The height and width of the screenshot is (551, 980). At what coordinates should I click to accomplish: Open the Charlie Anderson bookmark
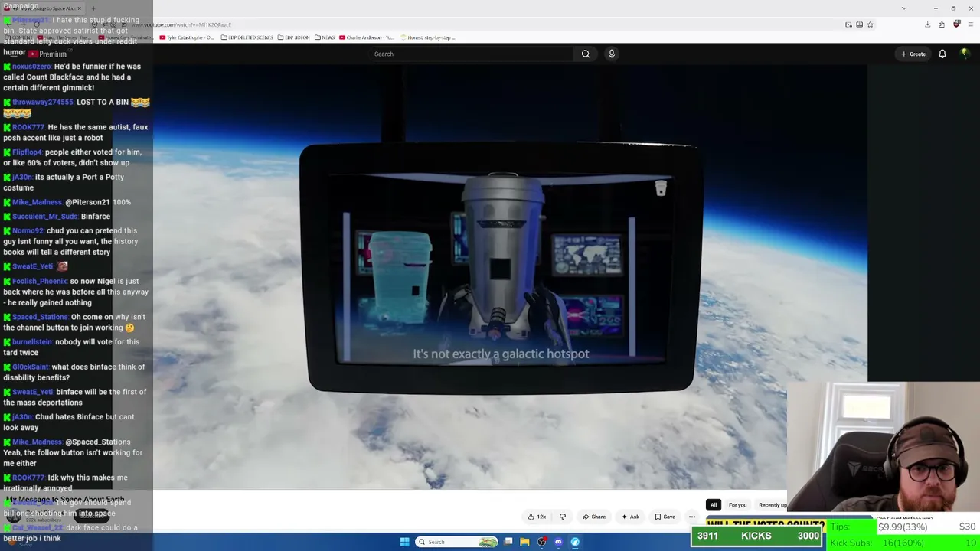(x=366, y=37)
